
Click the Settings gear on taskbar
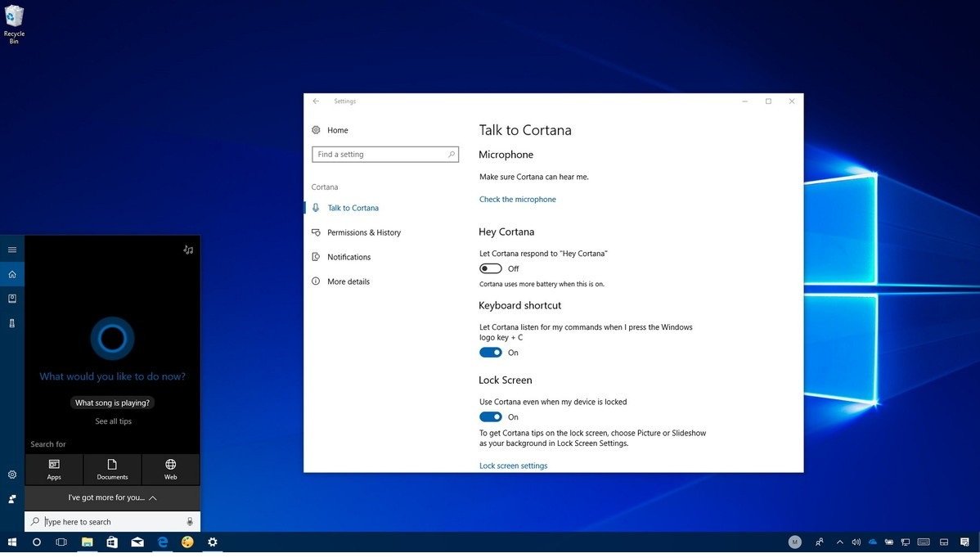point(213,542)
